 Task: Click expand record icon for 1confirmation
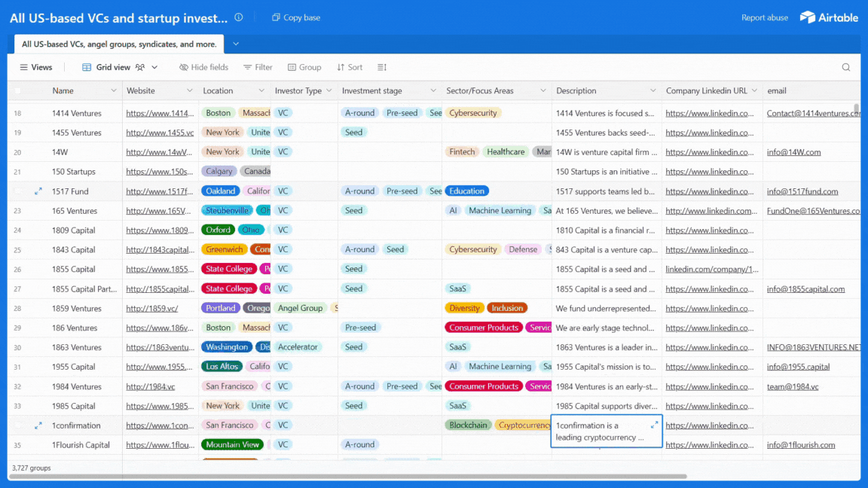(x=38, y=425)
